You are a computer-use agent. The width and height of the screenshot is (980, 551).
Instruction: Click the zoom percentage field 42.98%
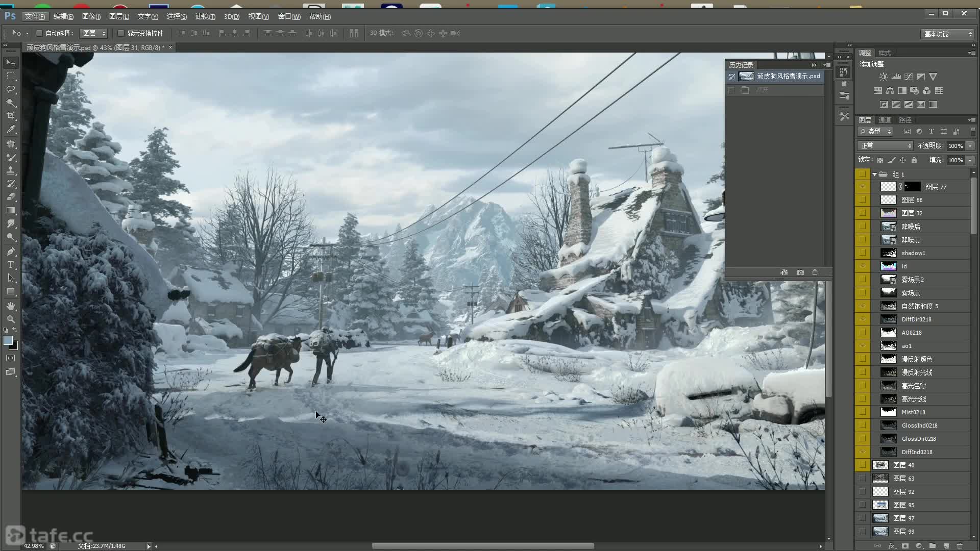[x=34, y=546]
